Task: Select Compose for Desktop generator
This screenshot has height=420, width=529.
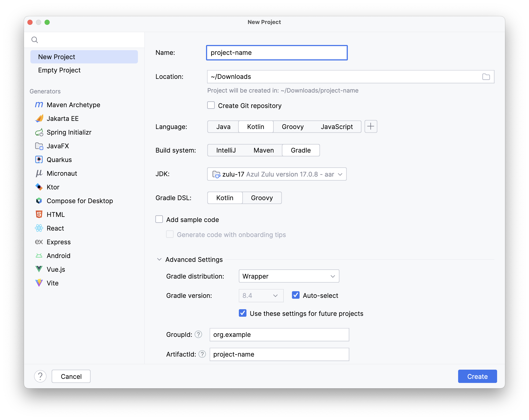Action: point(80,201)
